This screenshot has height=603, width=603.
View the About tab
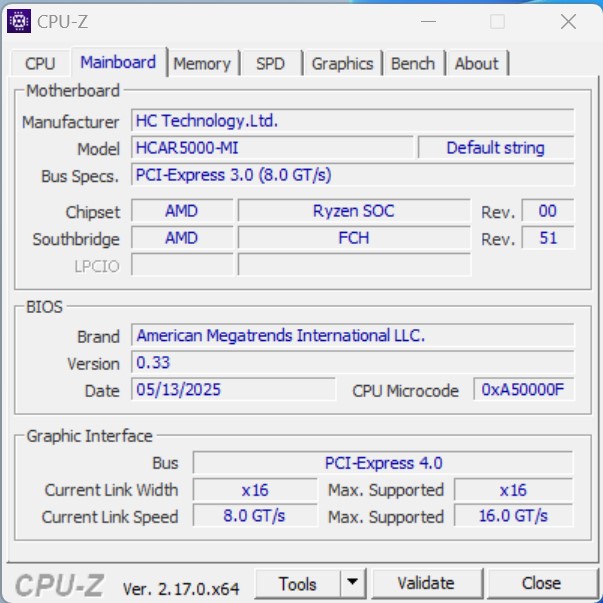(x=476, y=63)
